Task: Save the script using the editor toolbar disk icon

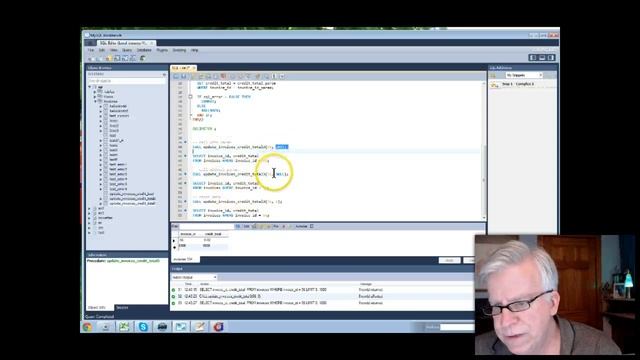Action: (183, 76)
